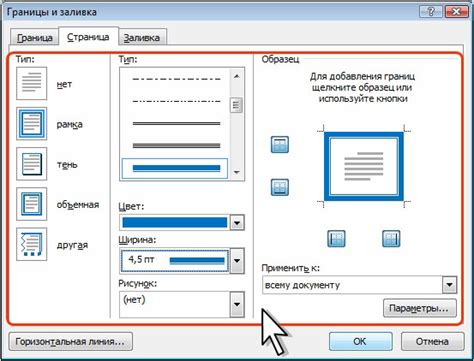Pick the medium solid gray line style
This screenshot has width=474, height=361.
click(x=176, y=146)
